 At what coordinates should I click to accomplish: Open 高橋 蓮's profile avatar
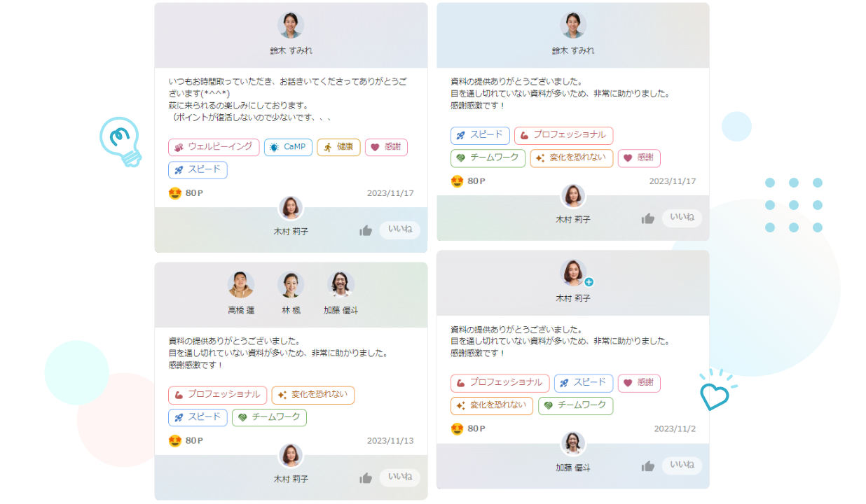[241, 284]
